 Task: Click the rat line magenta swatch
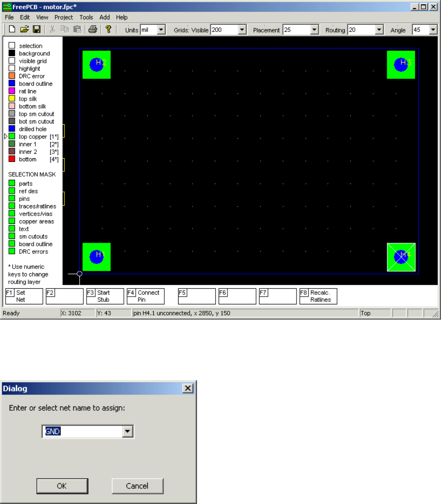(12, 91)
